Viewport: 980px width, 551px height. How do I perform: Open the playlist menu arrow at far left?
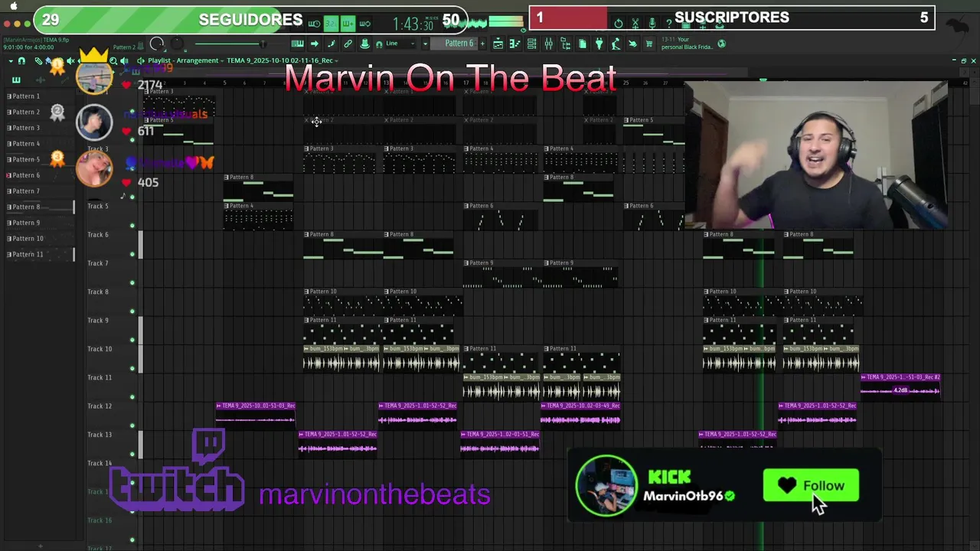tap(11, 60)
